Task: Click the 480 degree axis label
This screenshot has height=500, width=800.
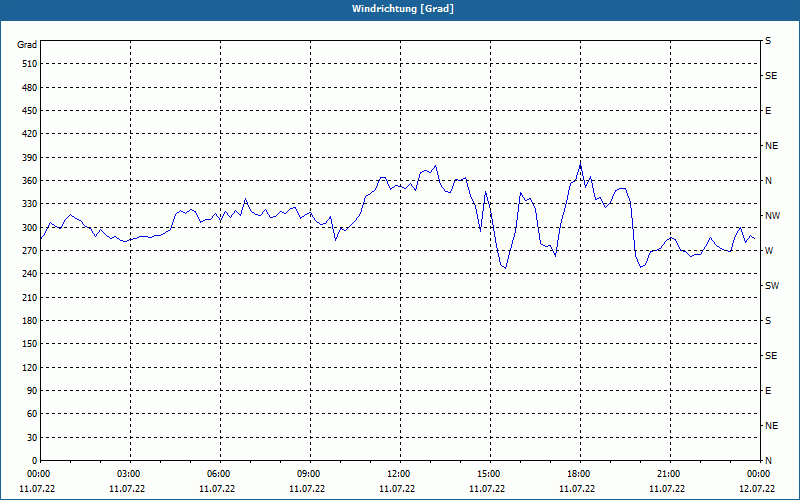Action: click(30, 87)
